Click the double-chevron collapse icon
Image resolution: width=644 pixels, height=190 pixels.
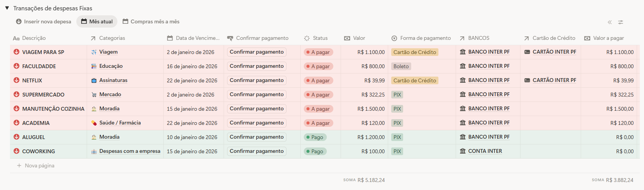coord(609,22)
